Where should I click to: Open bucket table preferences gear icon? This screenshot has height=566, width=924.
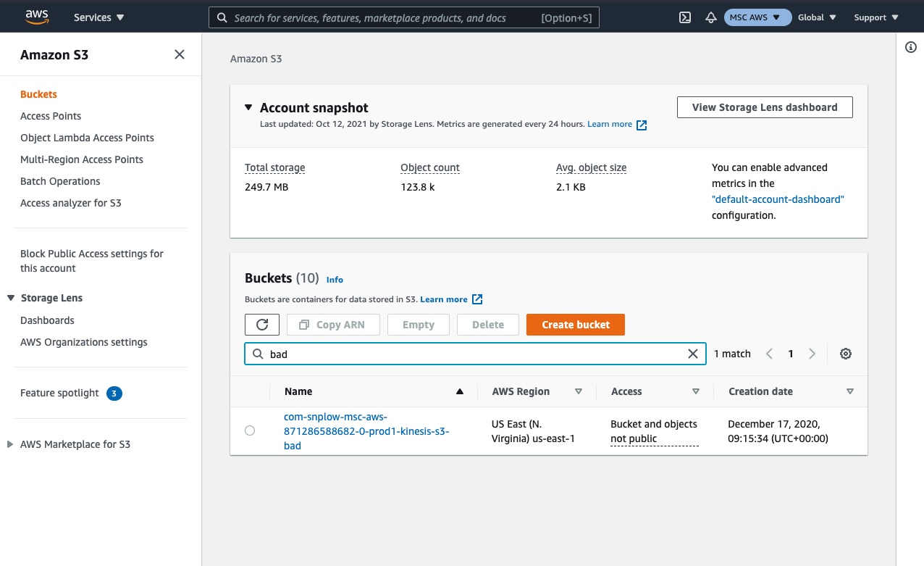[845, 354]
